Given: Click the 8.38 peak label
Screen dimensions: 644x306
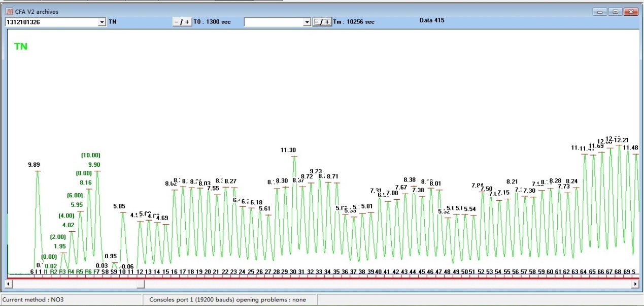Looking at the screenshot, I should (x=410, y=180).
